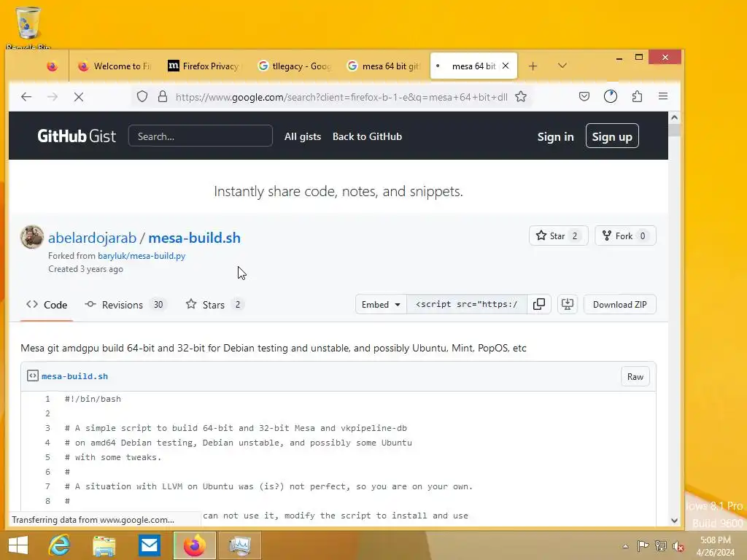Click the page scrollbar up arrow

pos(674,117)
